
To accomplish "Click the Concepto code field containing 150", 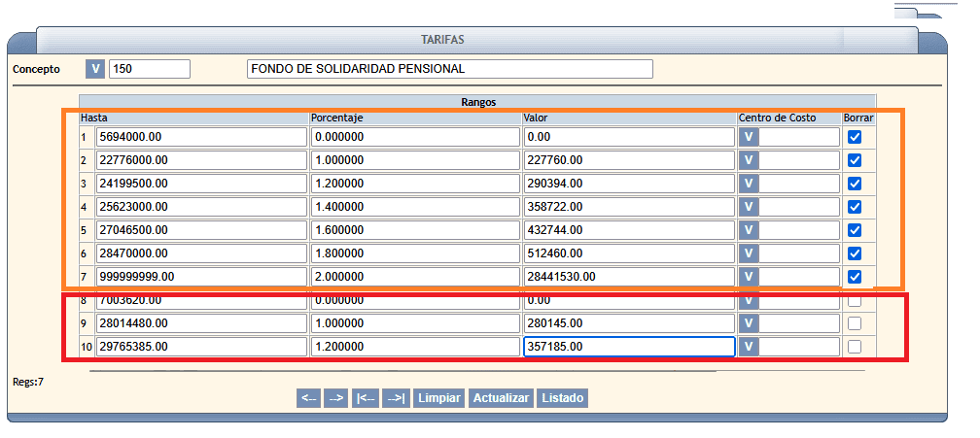I will click(150, 69).
